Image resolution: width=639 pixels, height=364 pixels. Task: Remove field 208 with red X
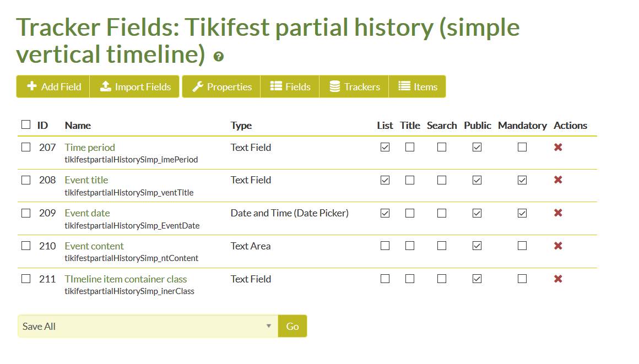click(x=558, y=180)
